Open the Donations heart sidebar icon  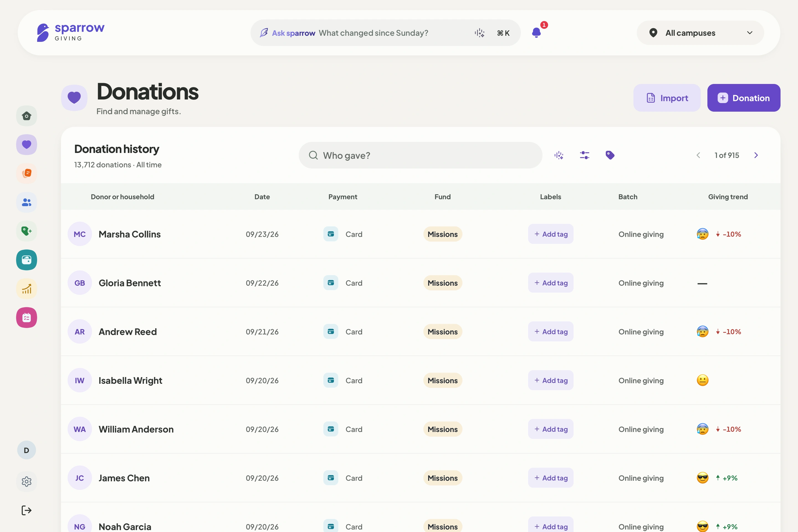27,145
